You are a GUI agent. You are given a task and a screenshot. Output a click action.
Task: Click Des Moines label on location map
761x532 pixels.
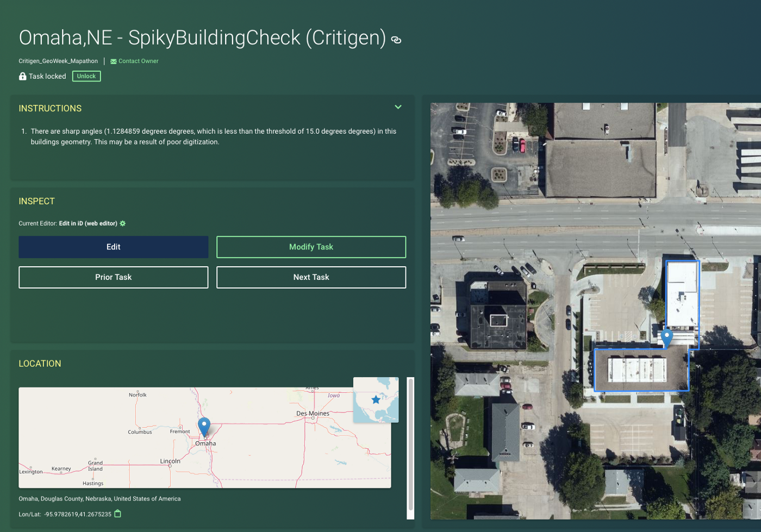(x=313, y=414)
